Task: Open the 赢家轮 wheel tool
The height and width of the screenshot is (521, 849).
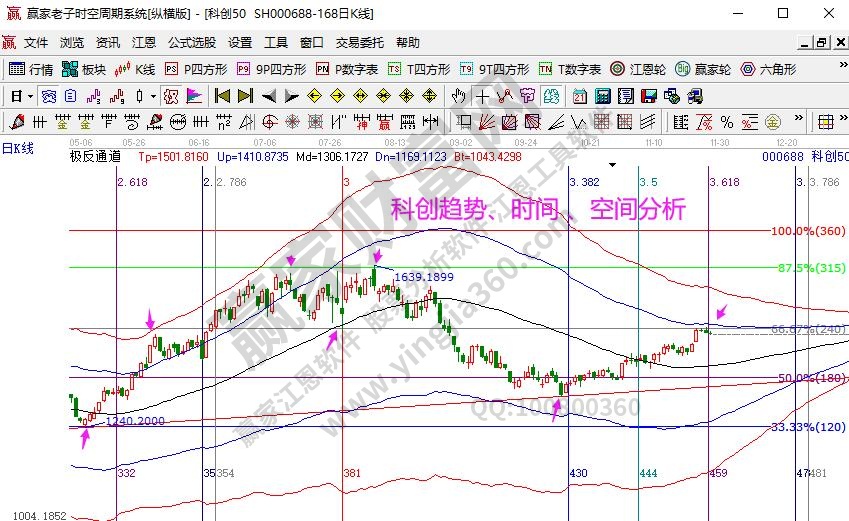Action: 702,70
